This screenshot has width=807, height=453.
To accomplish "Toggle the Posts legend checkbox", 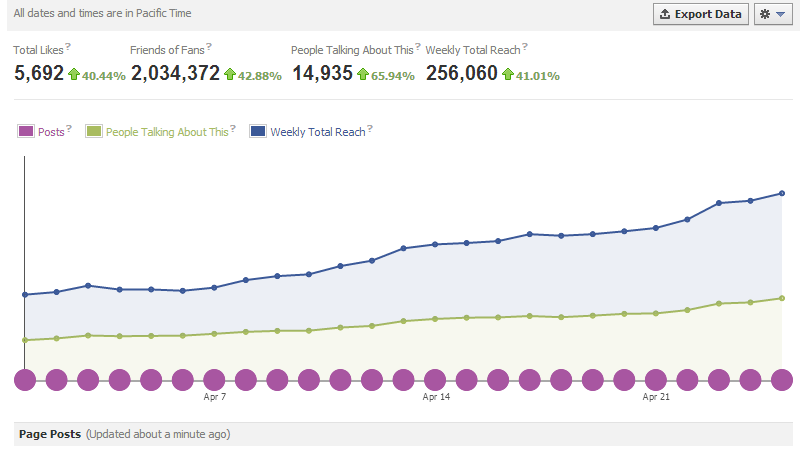I will [26, 131].
